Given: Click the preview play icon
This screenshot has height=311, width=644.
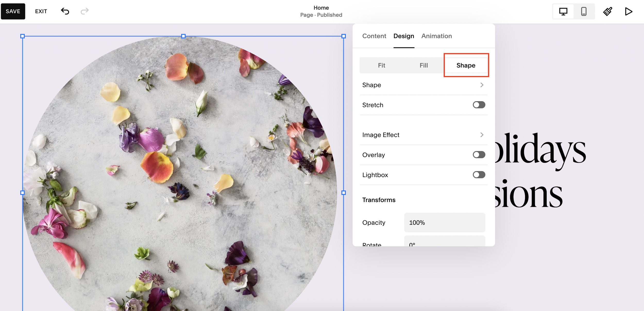Looking at the screenshot, I should coord(628,11).
